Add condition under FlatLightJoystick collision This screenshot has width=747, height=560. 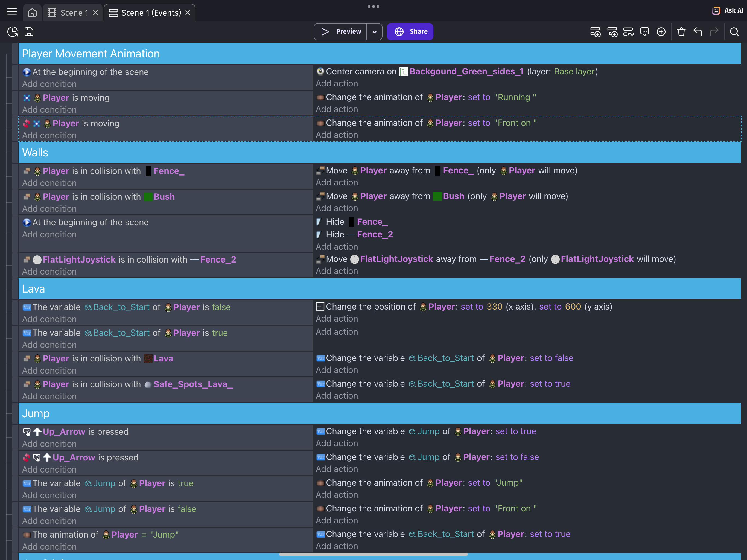(49, 272)
